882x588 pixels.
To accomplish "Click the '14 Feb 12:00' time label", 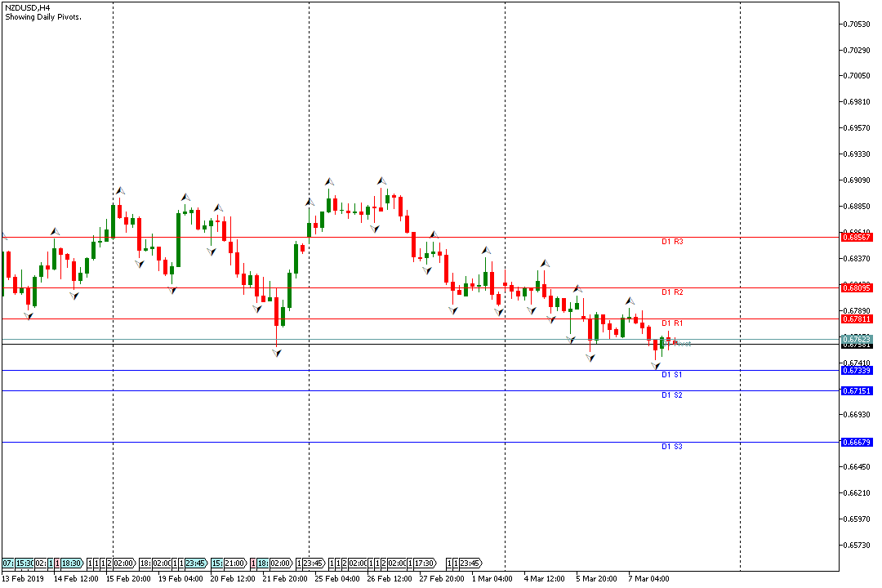I will pos(76,578).
